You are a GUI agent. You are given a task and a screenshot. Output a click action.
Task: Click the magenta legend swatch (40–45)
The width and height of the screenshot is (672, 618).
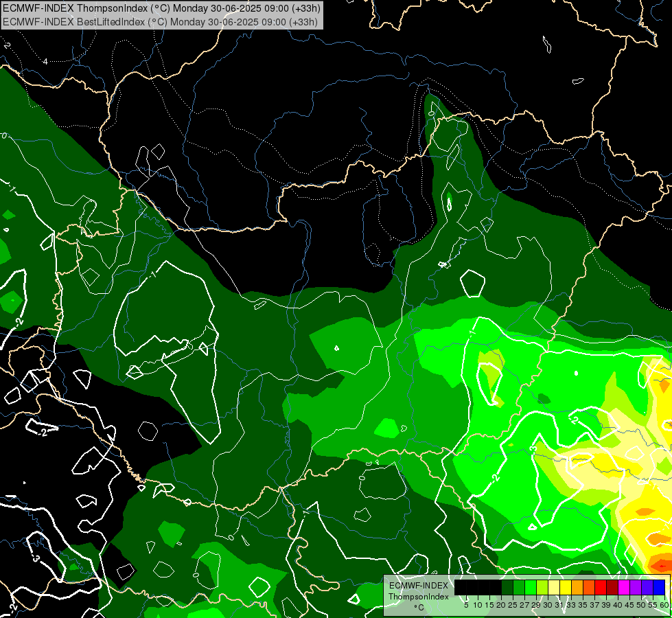(x=623, y=587)
